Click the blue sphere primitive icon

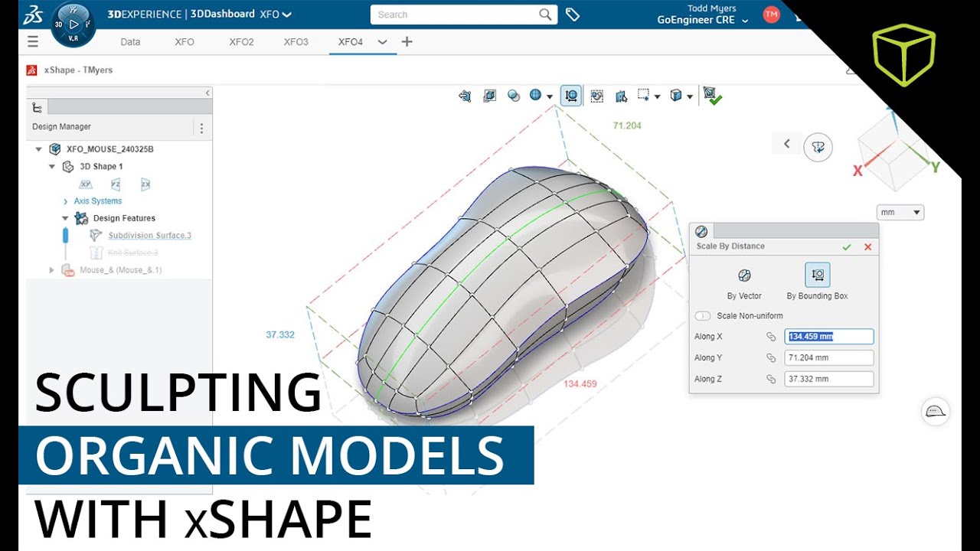535,96
